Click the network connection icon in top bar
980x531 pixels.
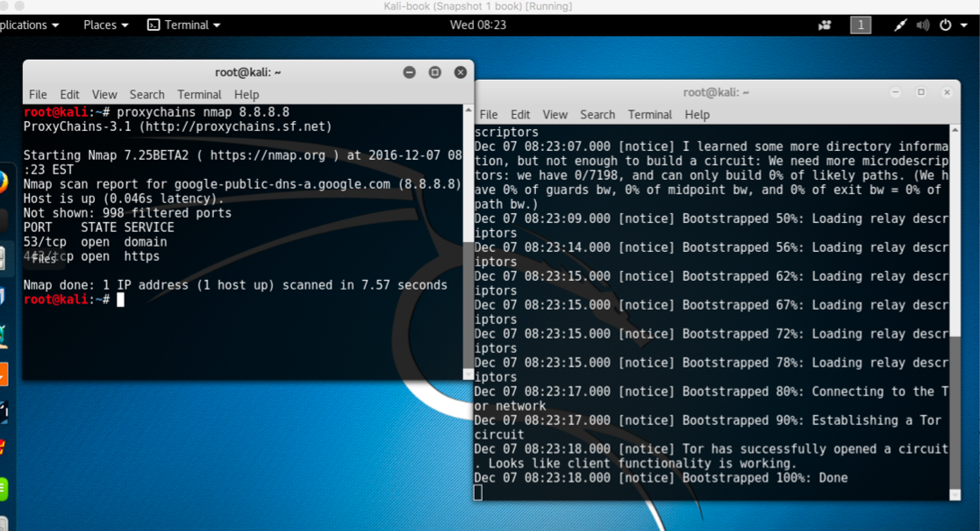tap(900, 25)
